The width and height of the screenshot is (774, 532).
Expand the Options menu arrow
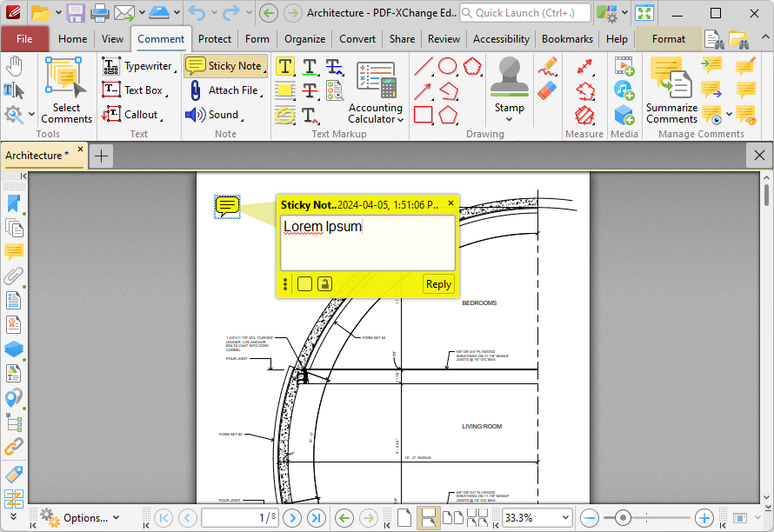116,518
